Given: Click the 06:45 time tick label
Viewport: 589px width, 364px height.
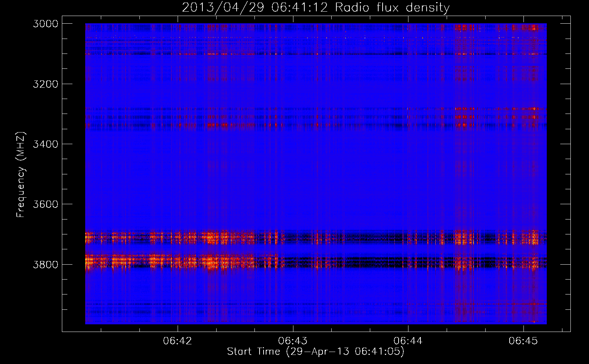Looking at the screenshot, I should point(523,341).
